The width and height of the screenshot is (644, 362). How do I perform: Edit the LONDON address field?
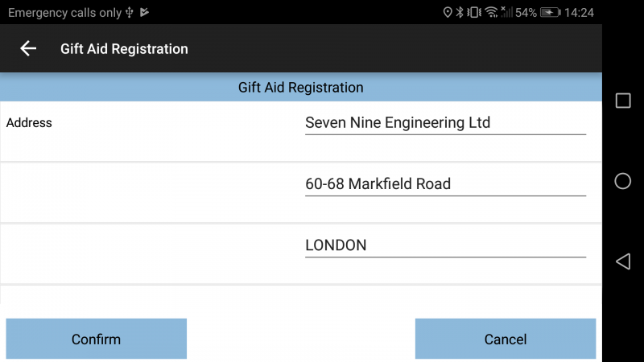445,245
